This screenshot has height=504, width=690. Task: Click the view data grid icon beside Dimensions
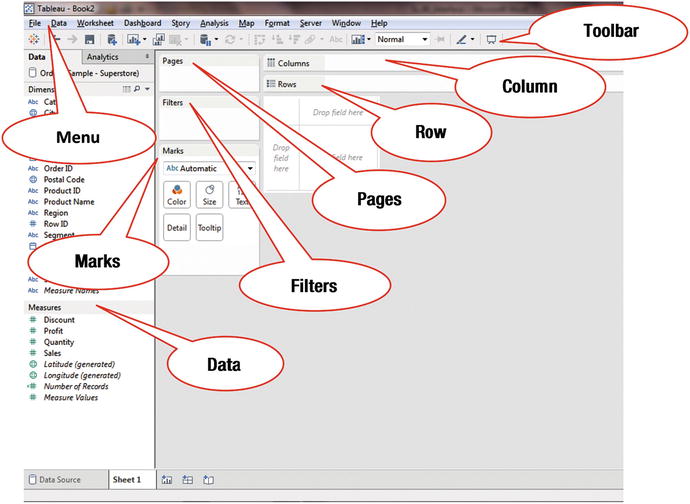126,89
